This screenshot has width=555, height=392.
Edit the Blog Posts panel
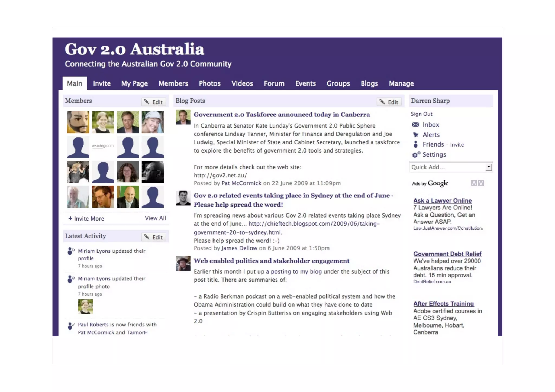pos(389,102)
